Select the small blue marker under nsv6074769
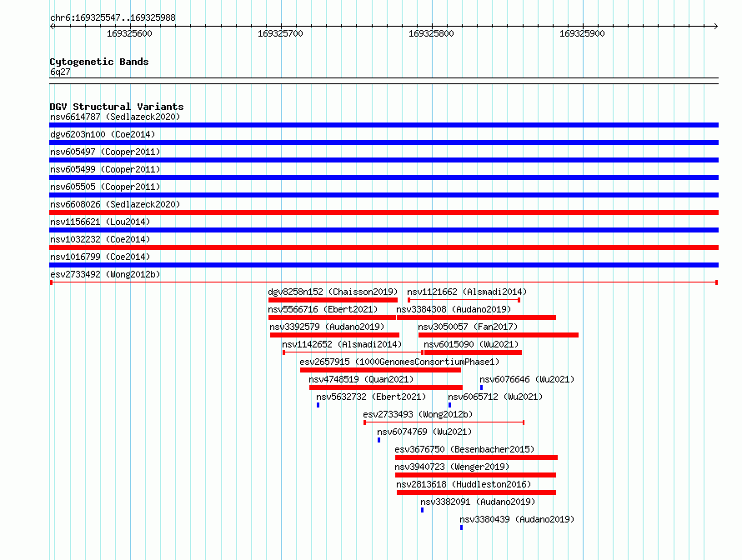Viewport: 742px width, 560px height. (x=379, y=440)
